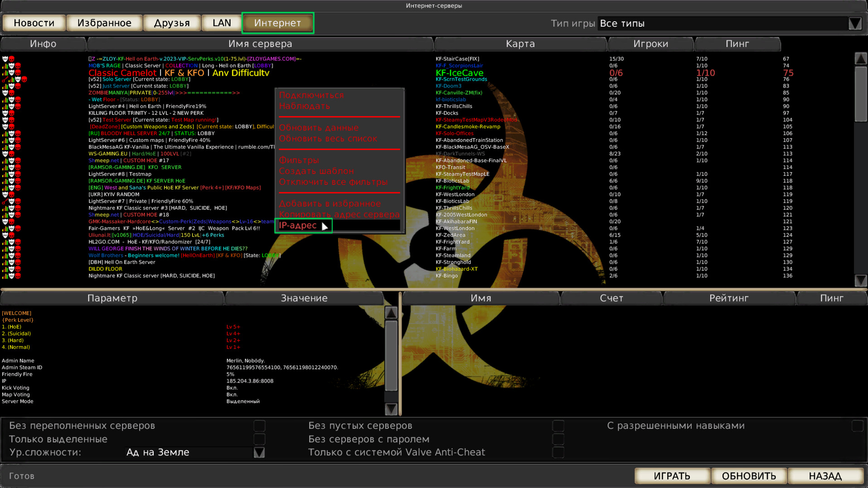Click the НАЗАД button
868x488 pixels.
click(825, 476)
